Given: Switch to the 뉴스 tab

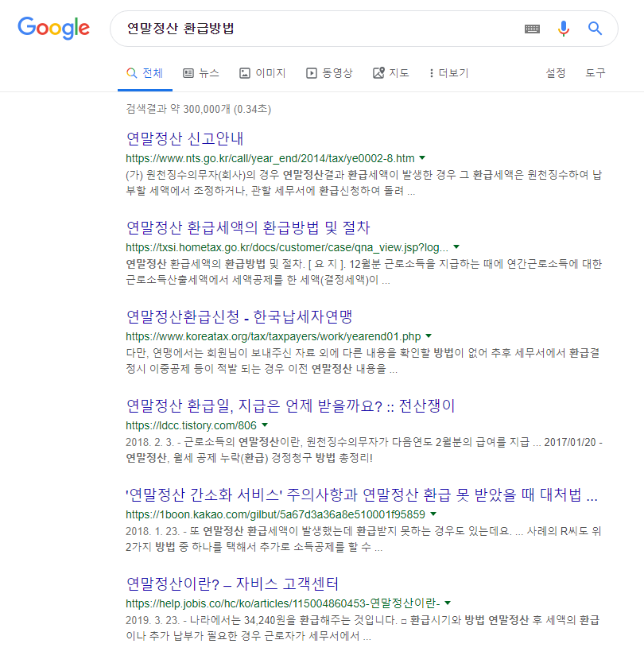Looking at the screenshot, I should pos(201,73).
